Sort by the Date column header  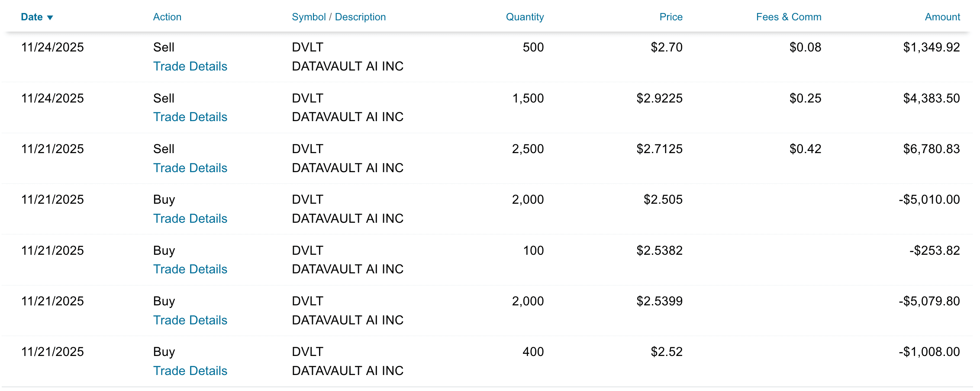pyautogui.click(x=32, y=17)
